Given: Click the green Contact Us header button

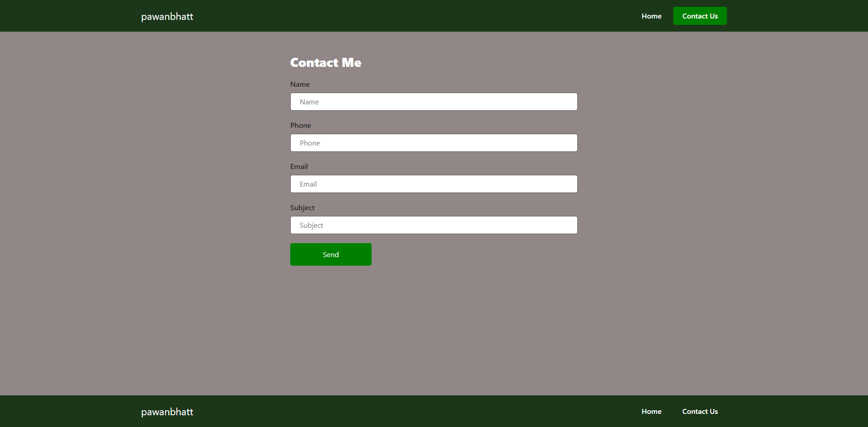Looking at the screenshot, I should (700, 16).
